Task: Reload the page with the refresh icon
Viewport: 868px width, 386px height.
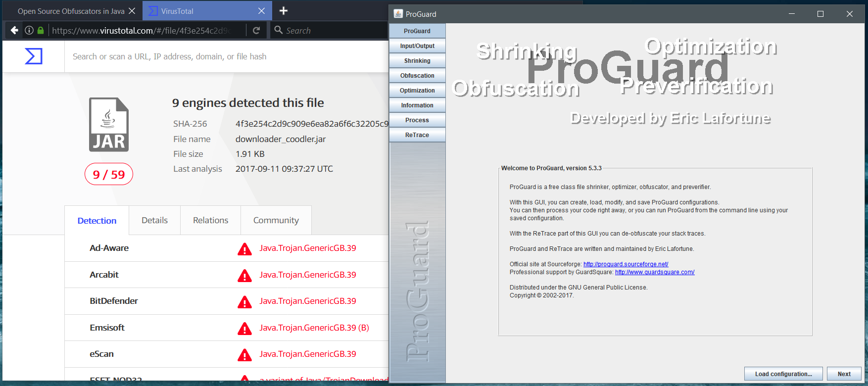Action: 256,30
